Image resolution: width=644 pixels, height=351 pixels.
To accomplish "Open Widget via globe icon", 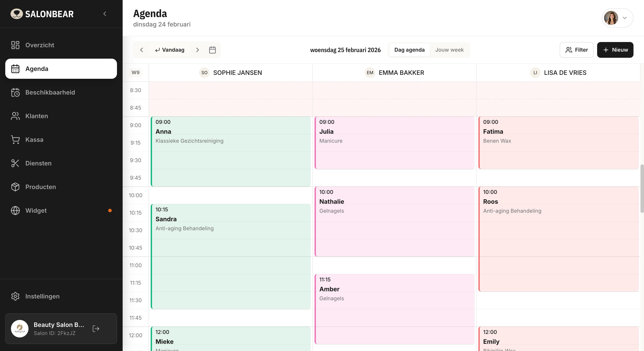I will tap(15, 211).
